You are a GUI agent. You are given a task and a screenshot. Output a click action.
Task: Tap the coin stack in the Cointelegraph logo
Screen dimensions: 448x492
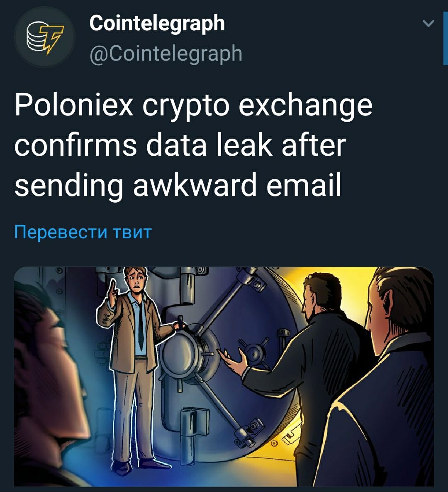pyautogui.click(x=35, y=36)
